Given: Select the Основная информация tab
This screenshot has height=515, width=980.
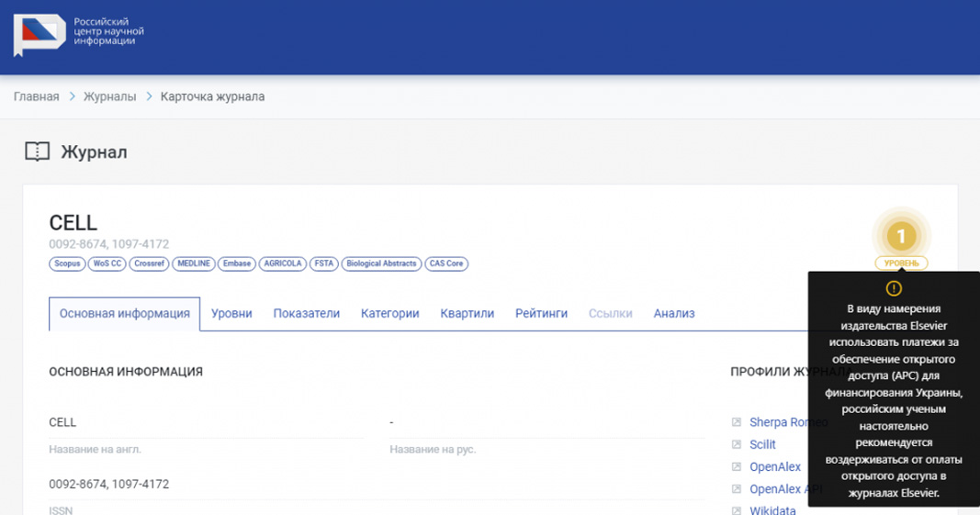Looking at the screenshot, I should coord(124,314).
